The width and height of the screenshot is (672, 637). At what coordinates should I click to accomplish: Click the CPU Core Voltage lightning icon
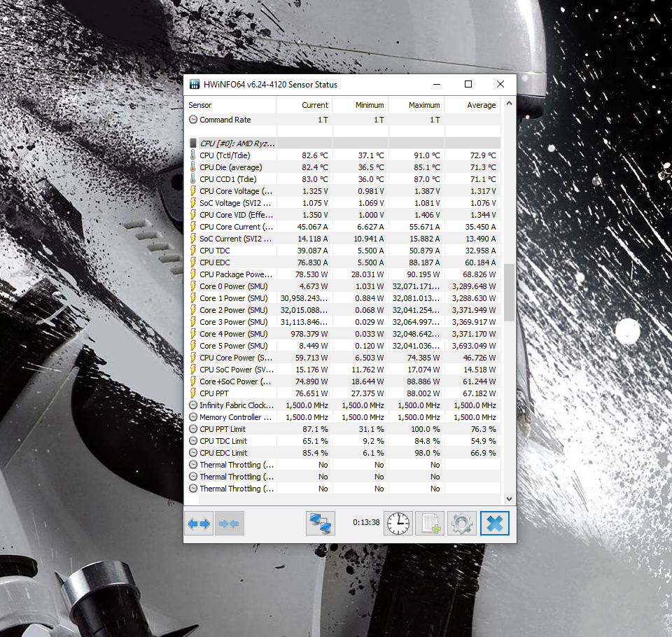[193, 191]
